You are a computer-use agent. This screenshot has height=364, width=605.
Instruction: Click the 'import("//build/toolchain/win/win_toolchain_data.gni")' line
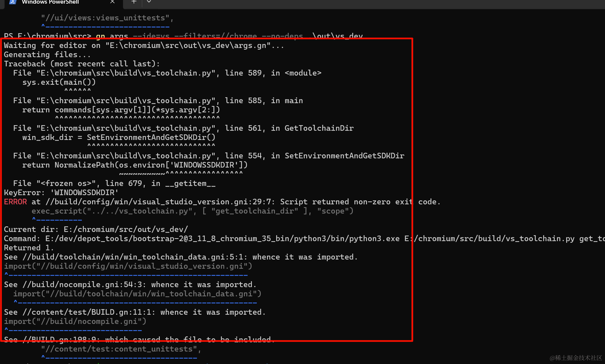[137, 294]
